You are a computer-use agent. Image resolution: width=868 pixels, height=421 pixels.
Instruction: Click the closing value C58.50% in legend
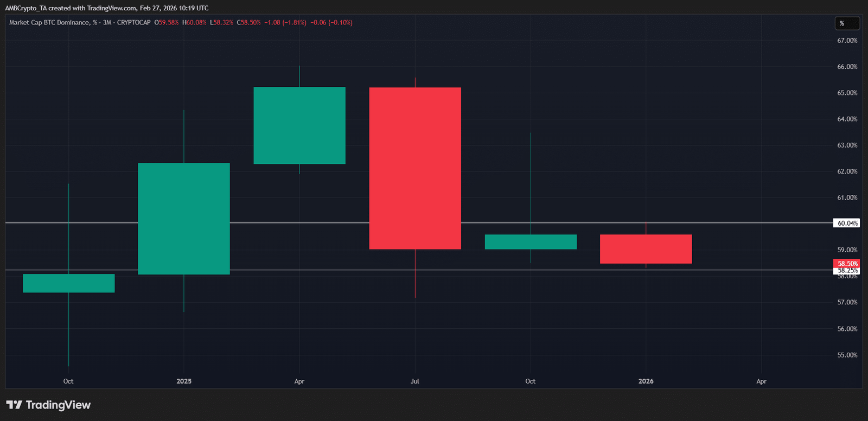point(249,23)
